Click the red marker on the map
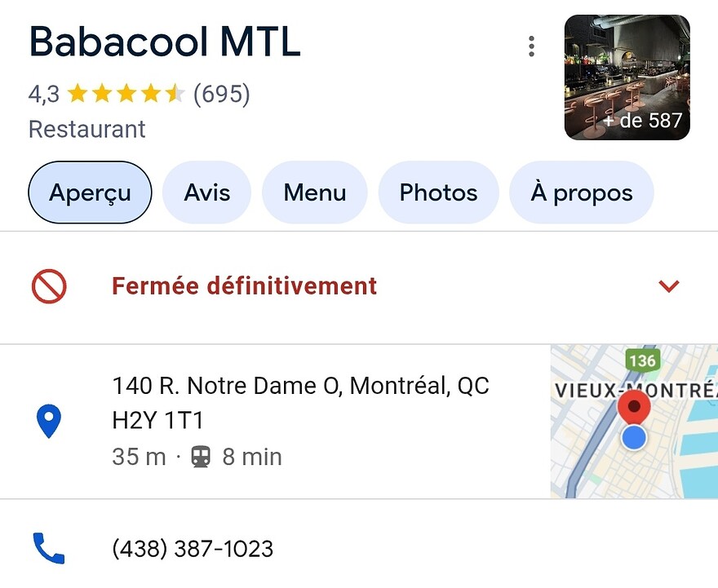Screen dimensions: 718x588 634,405
